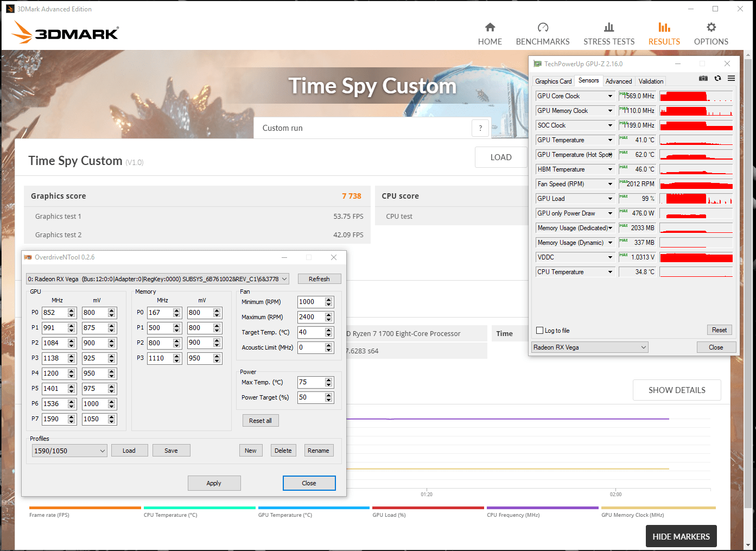The image size is (756, 551).
Task: Click Frame rate (FPS) legend color bar
Action: 85,508
